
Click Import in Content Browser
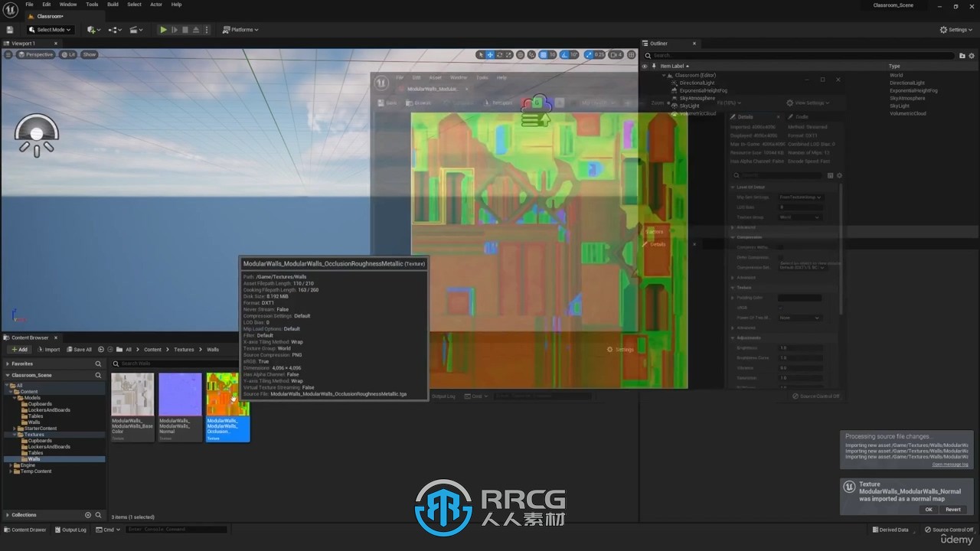[x=48, y=349]
